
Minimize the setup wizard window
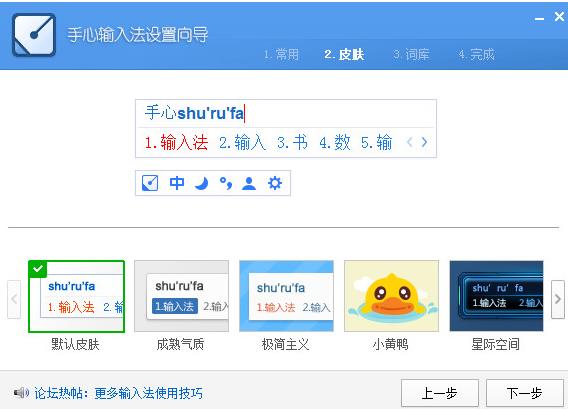pyautogui.click(x=539, y=18)
